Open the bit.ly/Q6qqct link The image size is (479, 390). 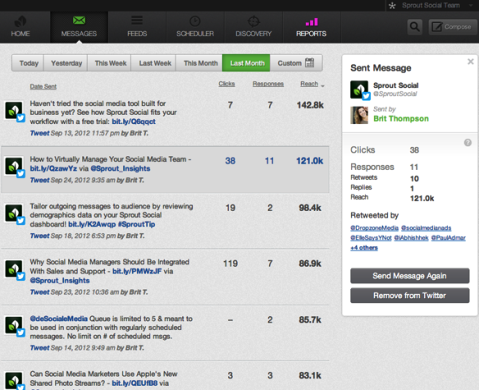(x=133, y=121)
